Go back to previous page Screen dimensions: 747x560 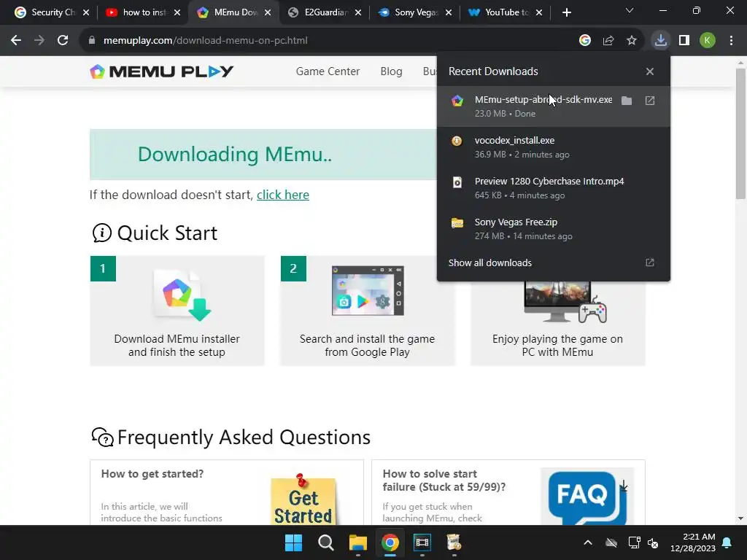(16, 41)
